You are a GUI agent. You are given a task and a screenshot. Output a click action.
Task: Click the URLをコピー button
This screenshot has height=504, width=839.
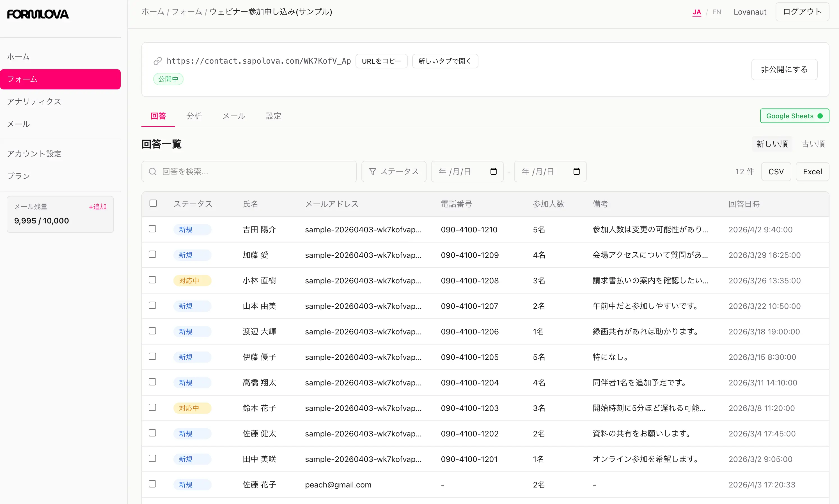coord(381,61)
